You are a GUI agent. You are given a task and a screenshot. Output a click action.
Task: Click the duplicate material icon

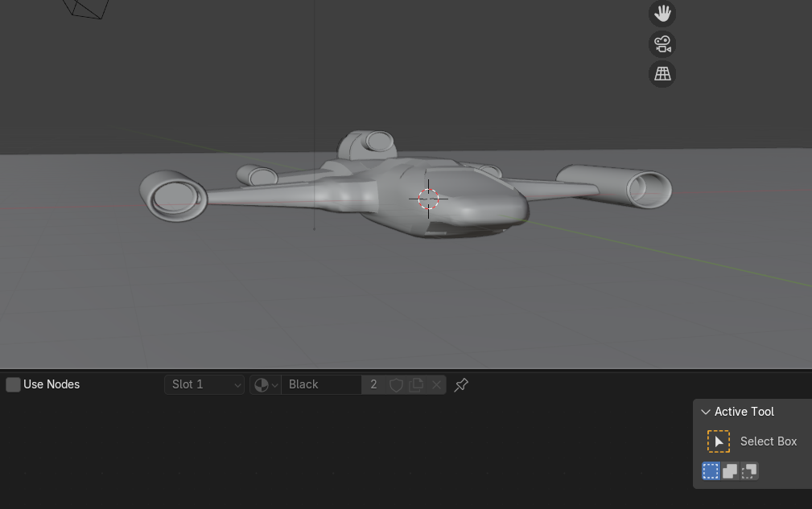tap(416, 385)
